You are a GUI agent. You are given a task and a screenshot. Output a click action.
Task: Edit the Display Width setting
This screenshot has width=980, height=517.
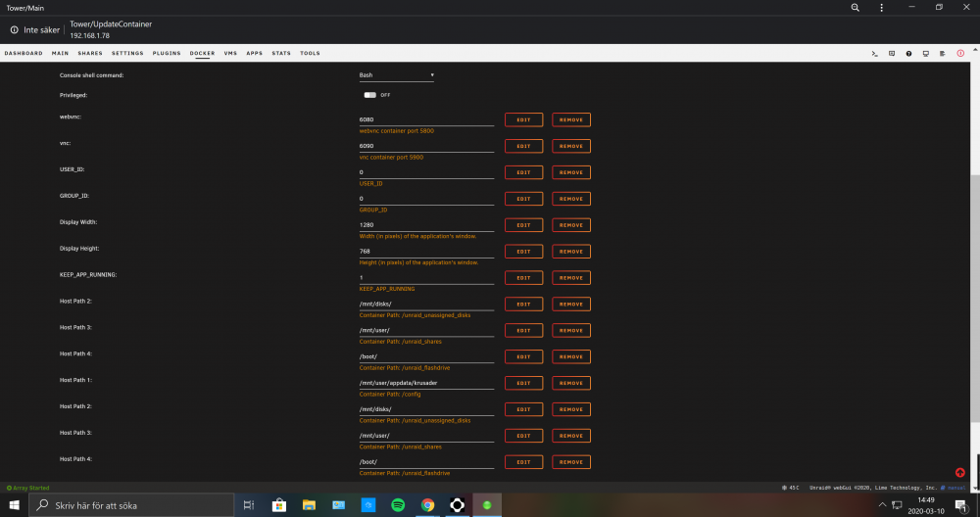(523, 225)
